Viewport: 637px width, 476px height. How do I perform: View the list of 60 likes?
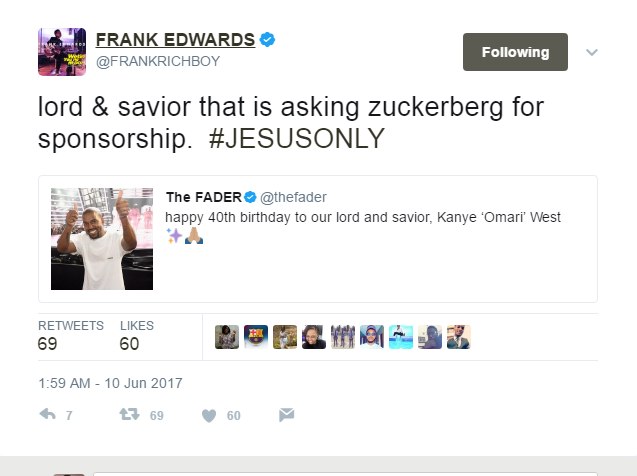coord(136,337)
